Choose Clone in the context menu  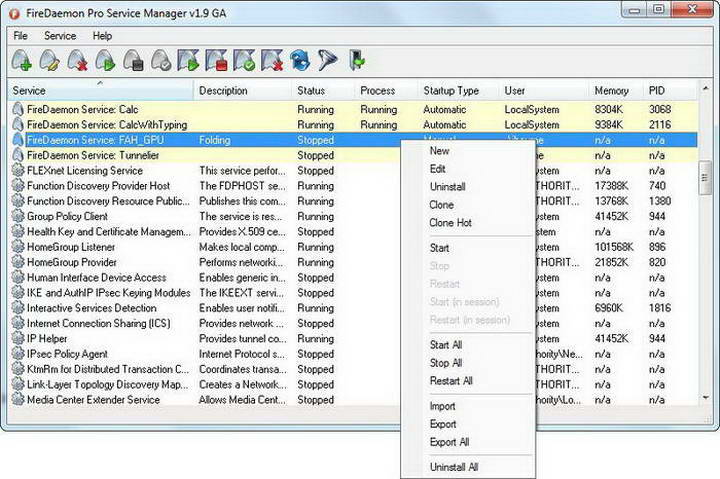pyautogui.click(x=468, y=205)
